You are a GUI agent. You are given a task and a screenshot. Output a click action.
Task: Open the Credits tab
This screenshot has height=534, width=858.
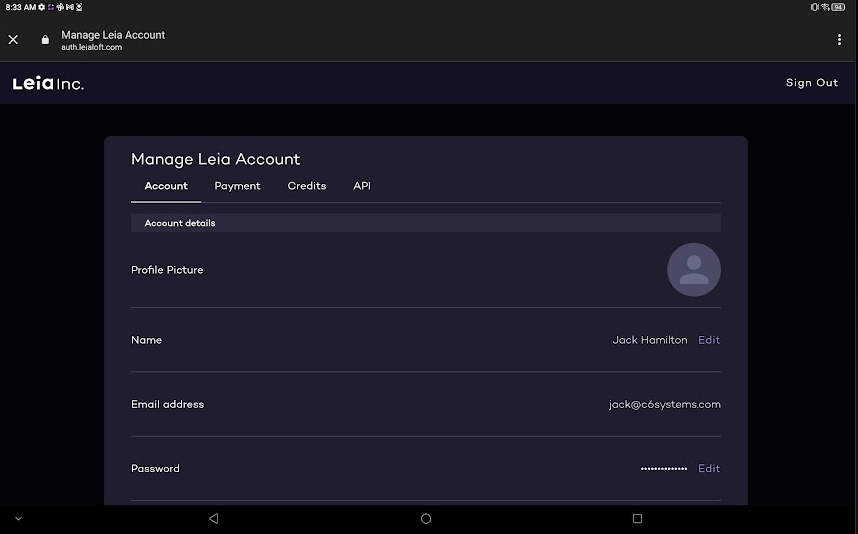(306, 186)
